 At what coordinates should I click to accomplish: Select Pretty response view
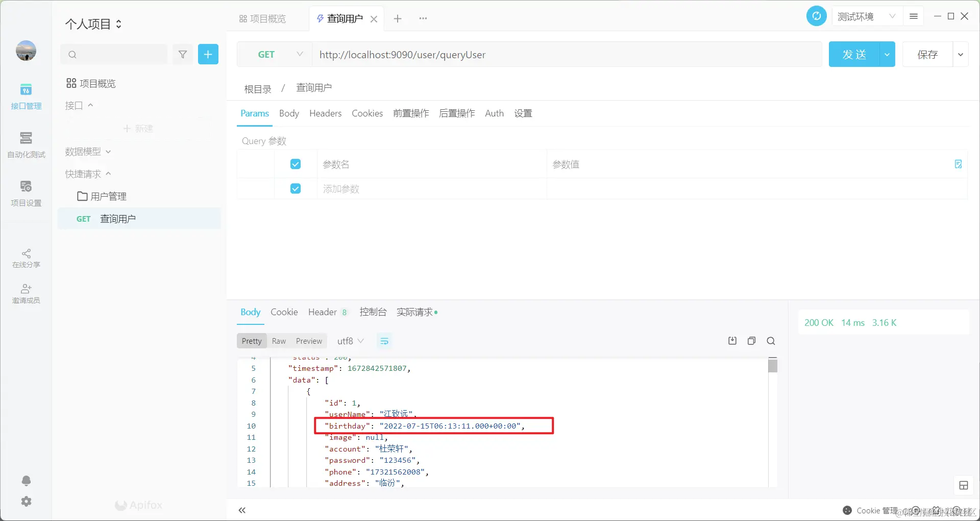[252, 341]
